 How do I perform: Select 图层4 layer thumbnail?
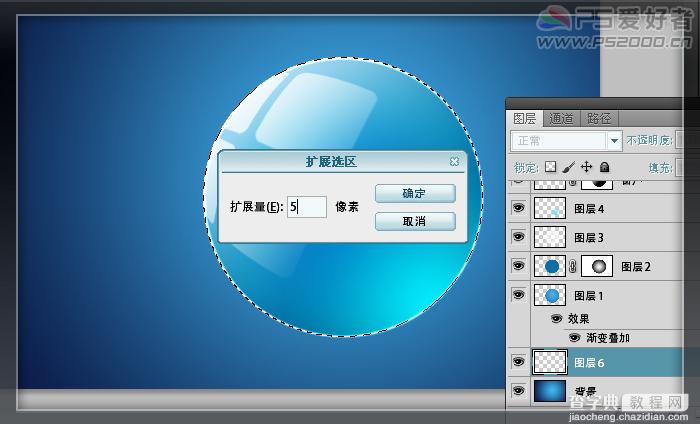tap(550, 208)
